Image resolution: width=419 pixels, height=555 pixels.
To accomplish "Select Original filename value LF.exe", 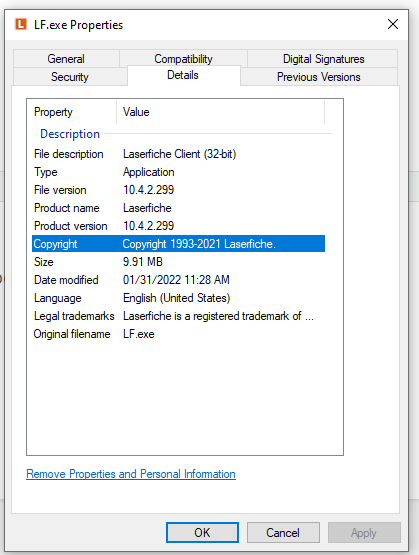I will tap(139, 334).
